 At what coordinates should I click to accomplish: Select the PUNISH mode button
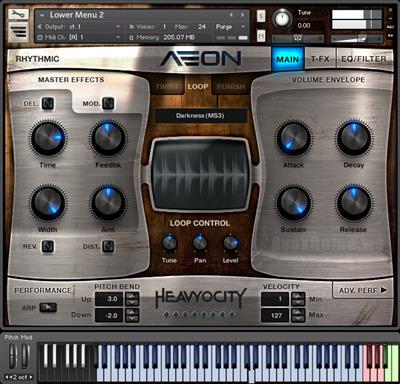pyautogui.click(x=231, y=87)
